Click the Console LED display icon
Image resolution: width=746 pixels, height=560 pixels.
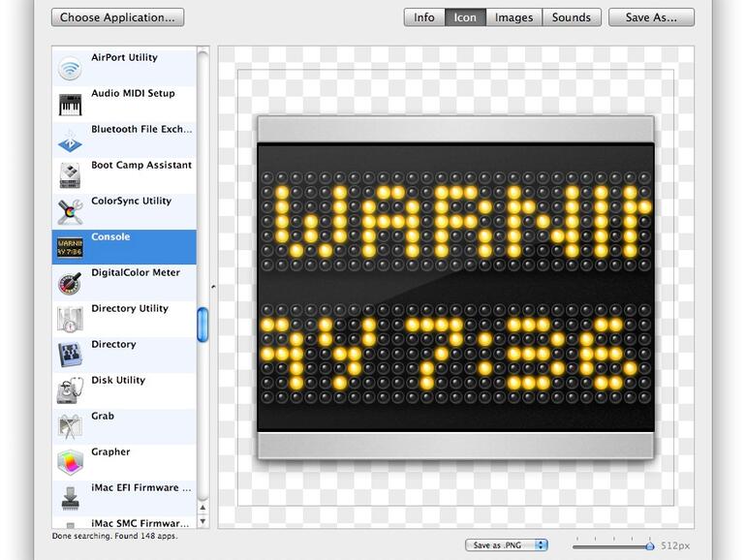70,248
